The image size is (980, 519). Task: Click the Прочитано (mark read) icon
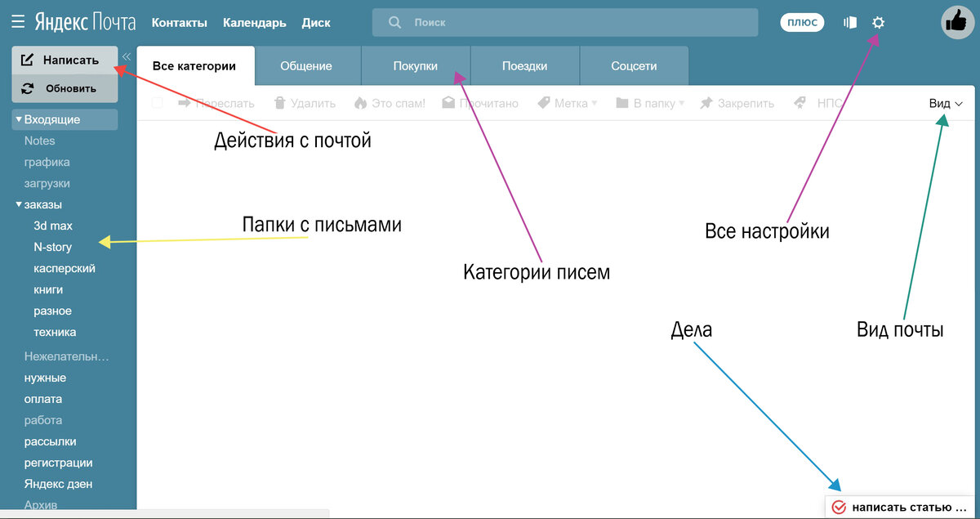[448, 102]
